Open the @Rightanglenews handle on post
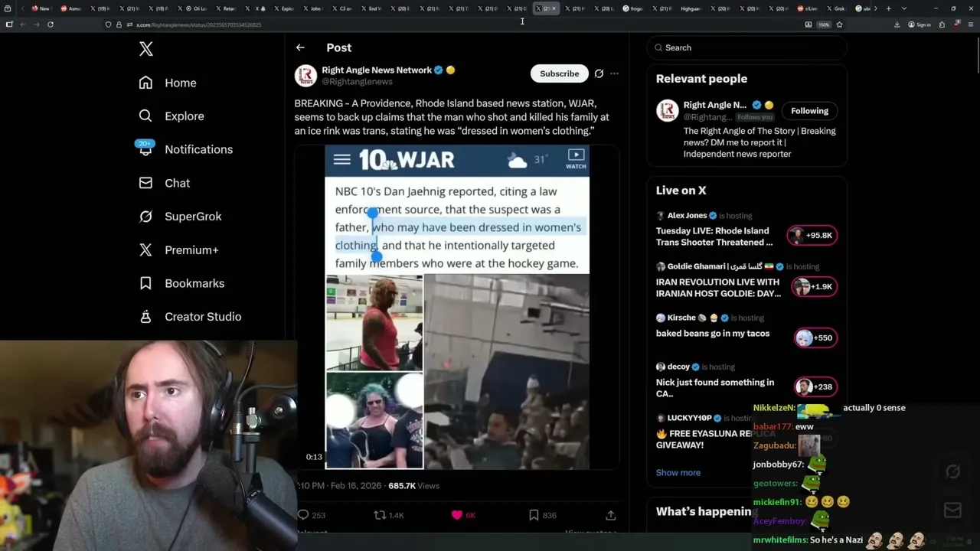Image resolution: width=980 pixels, height=551 pixels. (357, 81)
